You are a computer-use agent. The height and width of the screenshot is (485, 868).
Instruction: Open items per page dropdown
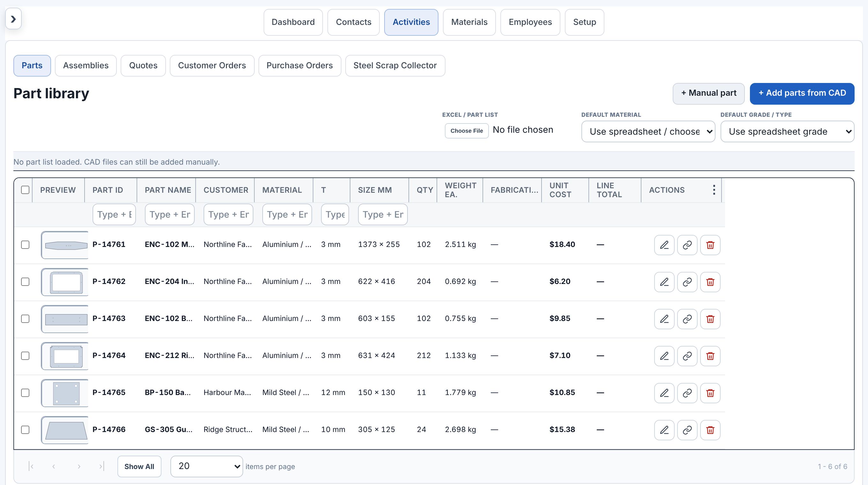206,466
